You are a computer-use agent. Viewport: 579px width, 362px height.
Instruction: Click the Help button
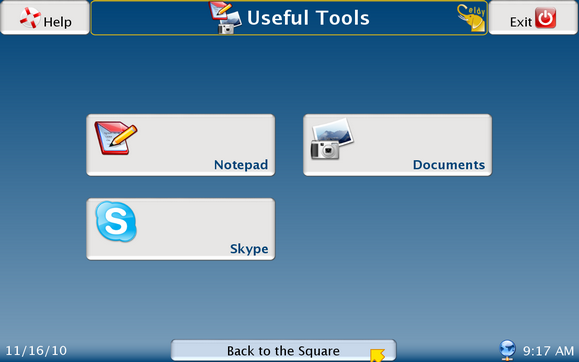click(x=45, y=18)
